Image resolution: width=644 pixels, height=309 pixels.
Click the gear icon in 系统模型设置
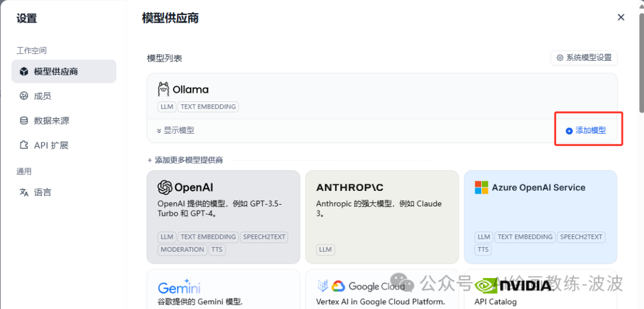[560, 58]
